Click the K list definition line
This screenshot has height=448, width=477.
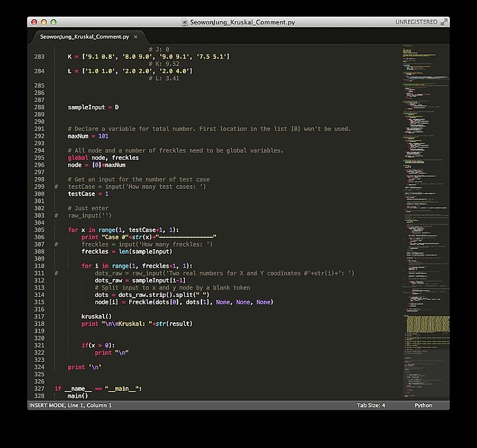[149, 56]
